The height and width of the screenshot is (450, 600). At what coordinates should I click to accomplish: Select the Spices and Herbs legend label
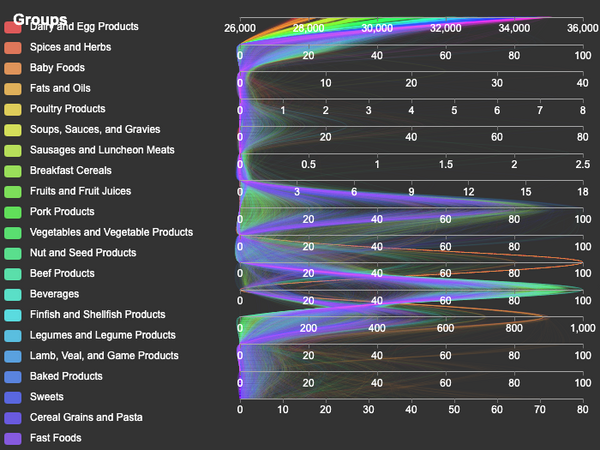pos(70,47)
